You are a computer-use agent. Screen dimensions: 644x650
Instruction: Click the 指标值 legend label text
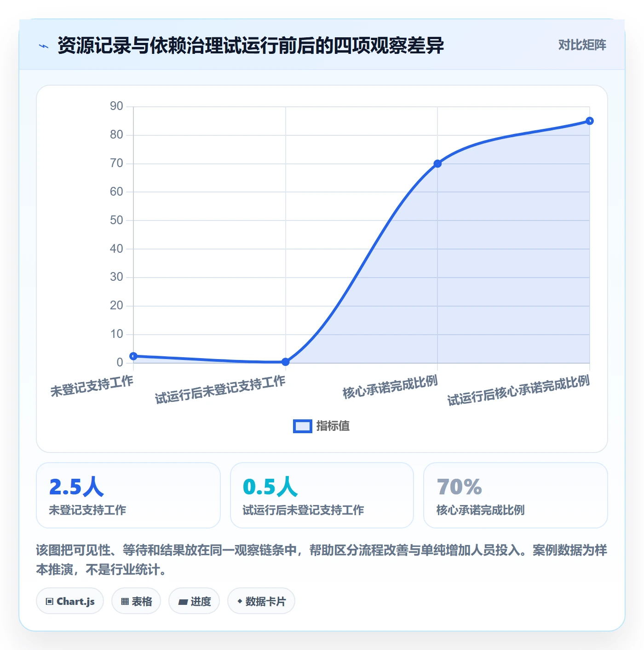[x=333, y=426]
